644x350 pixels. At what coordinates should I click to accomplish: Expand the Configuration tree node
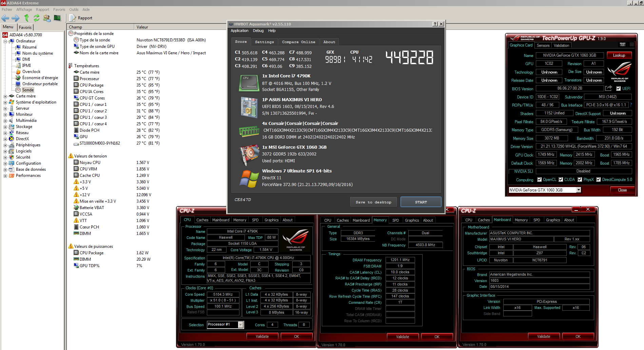[x=5, y=164]
